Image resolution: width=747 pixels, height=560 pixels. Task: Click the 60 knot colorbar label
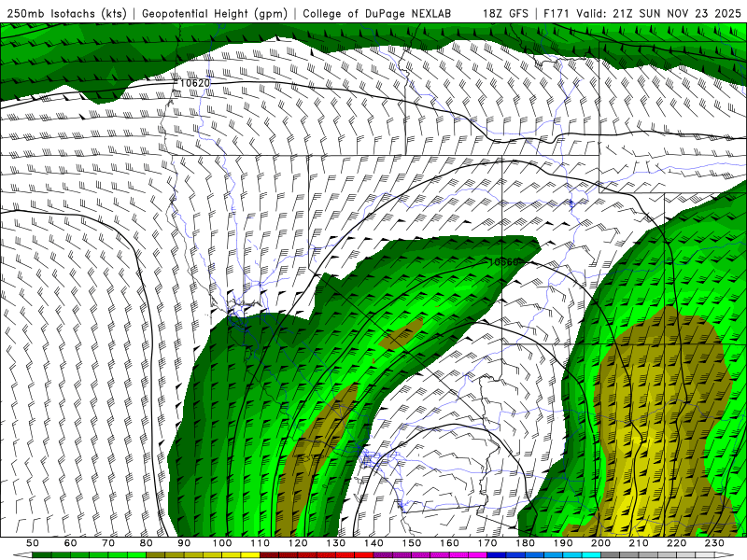(x=70, y=543)
